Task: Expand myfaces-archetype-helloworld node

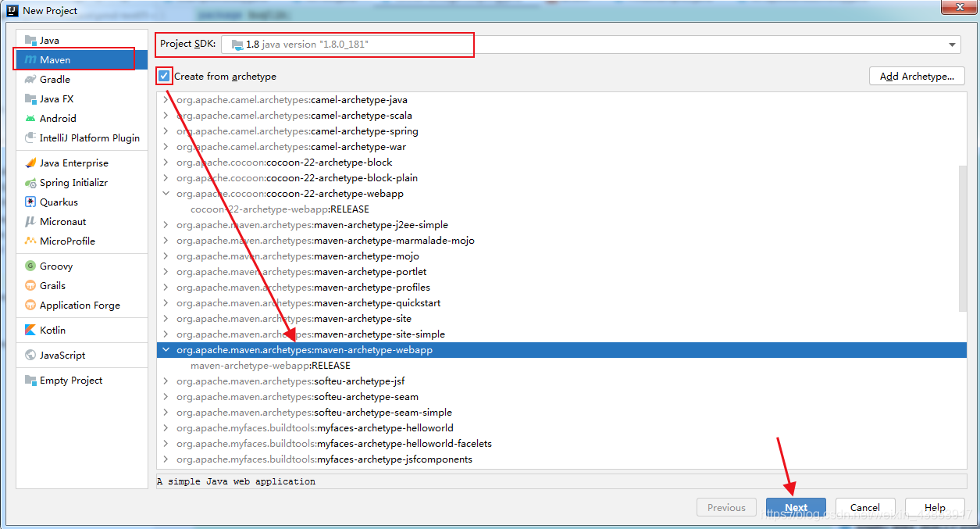Action: click(x=166, y=427)
